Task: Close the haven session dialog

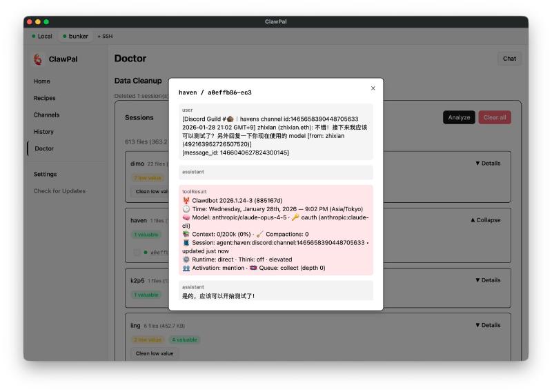Action: pos(373,88)
